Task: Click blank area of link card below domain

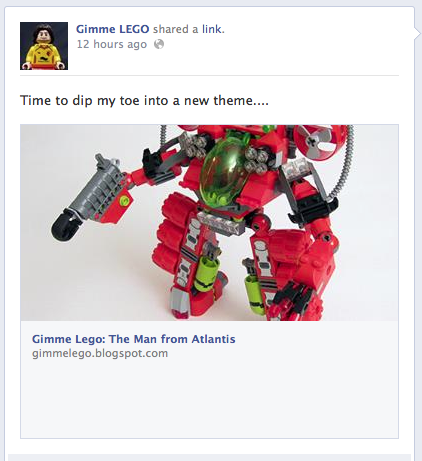Action: [209, 400]
